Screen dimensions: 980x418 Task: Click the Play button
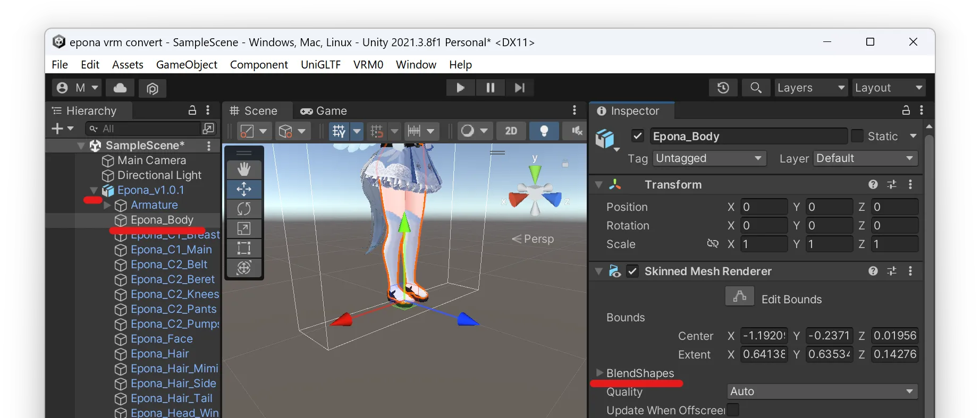pyautogui.click(x=460, y=88)
